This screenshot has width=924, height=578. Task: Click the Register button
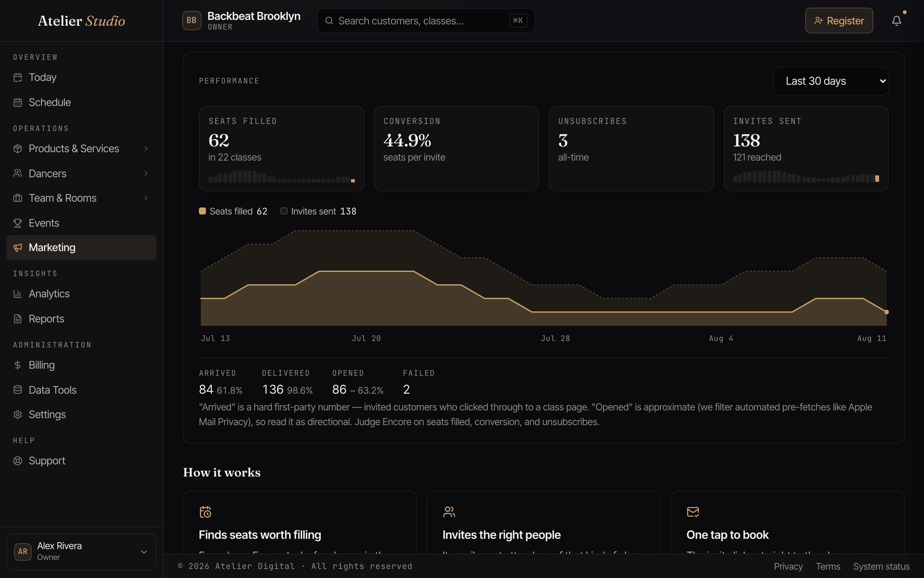coord(839,21)
